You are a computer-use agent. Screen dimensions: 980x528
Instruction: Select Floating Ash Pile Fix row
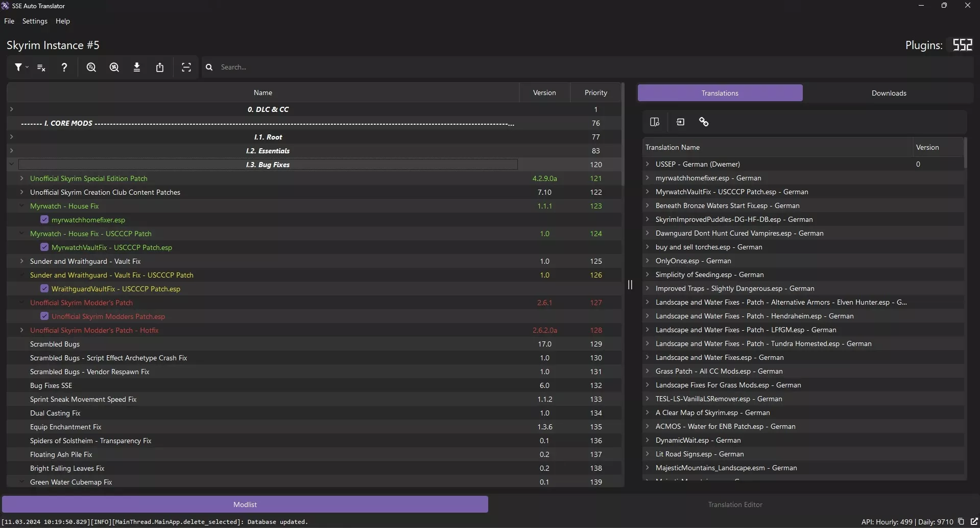point(314,454)
